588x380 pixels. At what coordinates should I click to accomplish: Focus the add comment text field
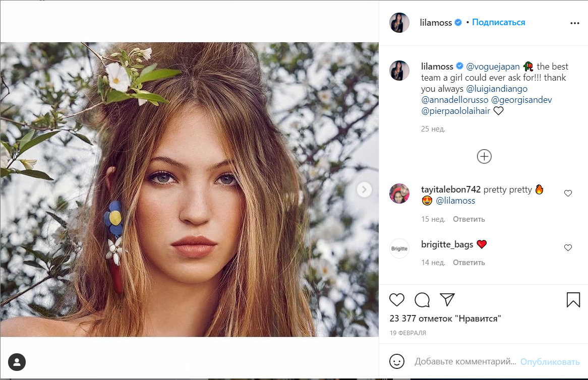click(x=465, y=362)
